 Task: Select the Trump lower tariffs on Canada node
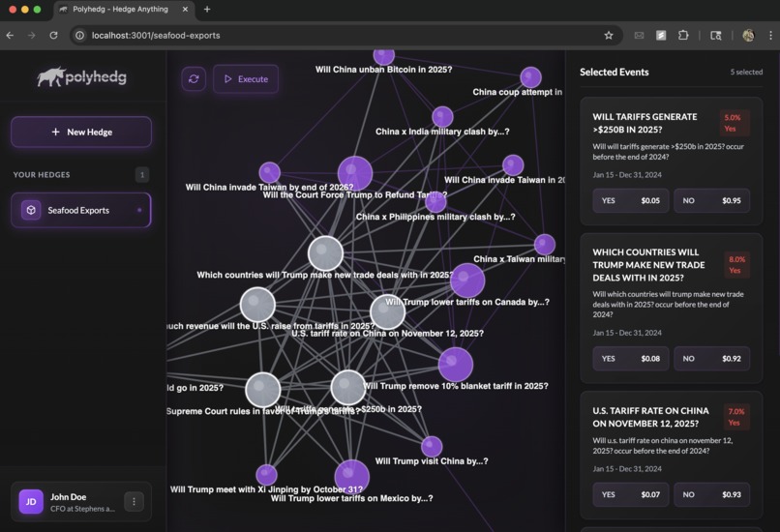[x=467, y=281]
